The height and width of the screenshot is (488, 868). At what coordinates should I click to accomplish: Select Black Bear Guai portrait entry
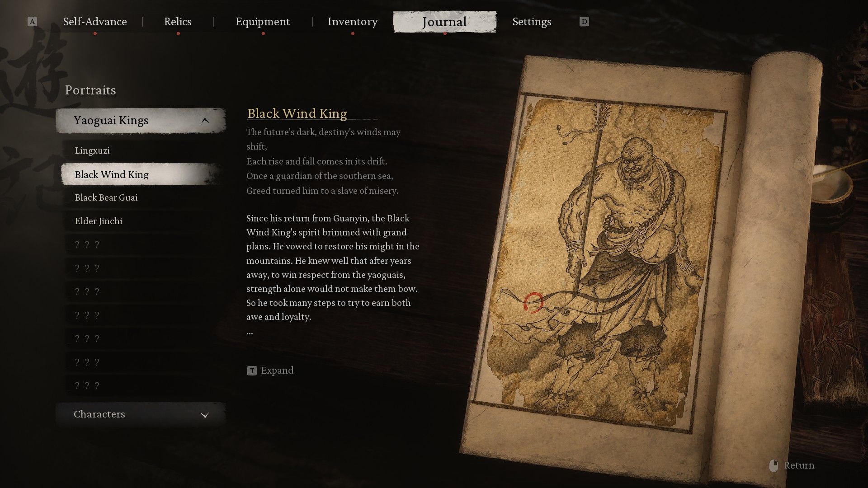pyautogui.click(x=106, y=197)
